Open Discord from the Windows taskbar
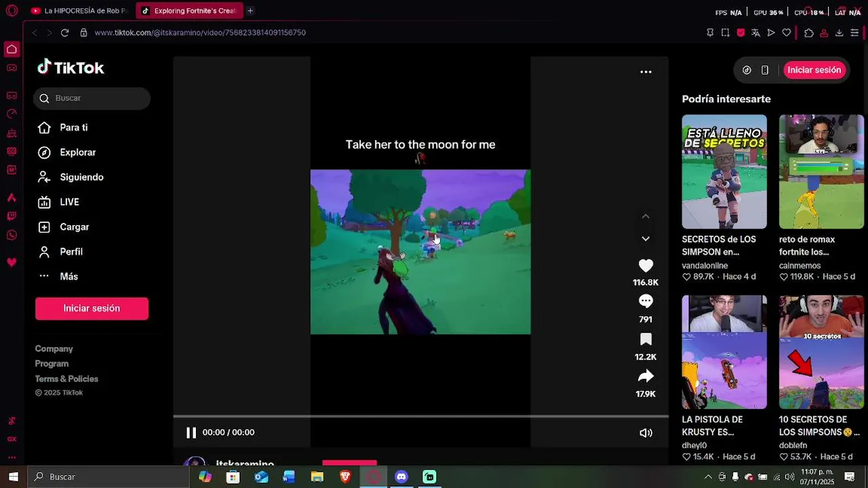This screenshot has height=488, width=868. (401, 476)
